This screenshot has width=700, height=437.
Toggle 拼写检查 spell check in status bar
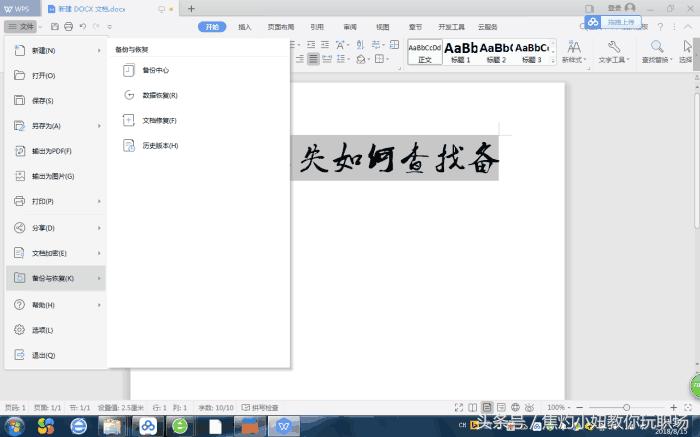point(260,408)
